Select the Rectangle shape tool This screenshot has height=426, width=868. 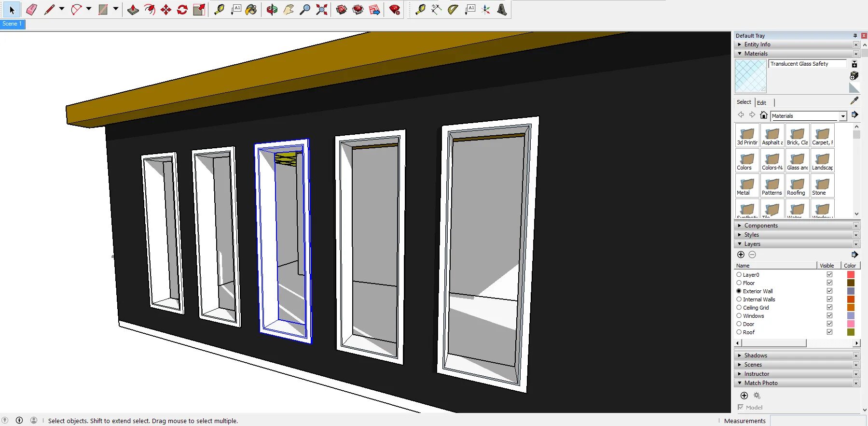pyautogui.click(x=103, y=10)
